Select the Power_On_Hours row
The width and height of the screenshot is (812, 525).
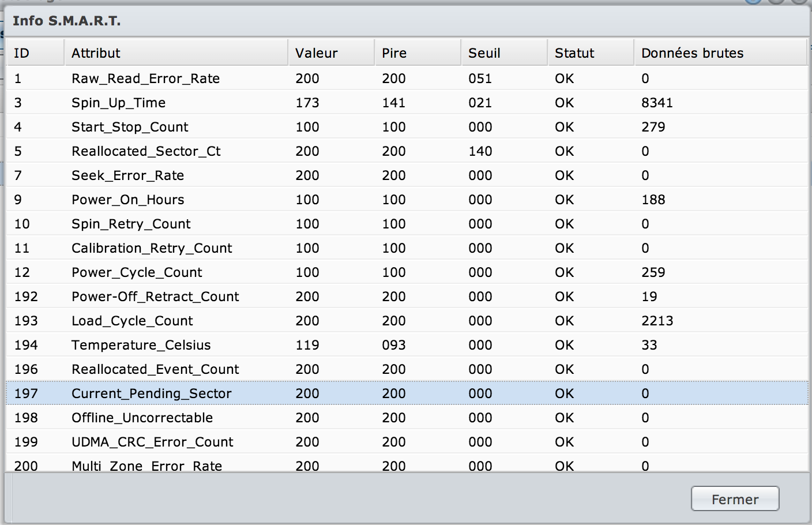tap(127, 200)
